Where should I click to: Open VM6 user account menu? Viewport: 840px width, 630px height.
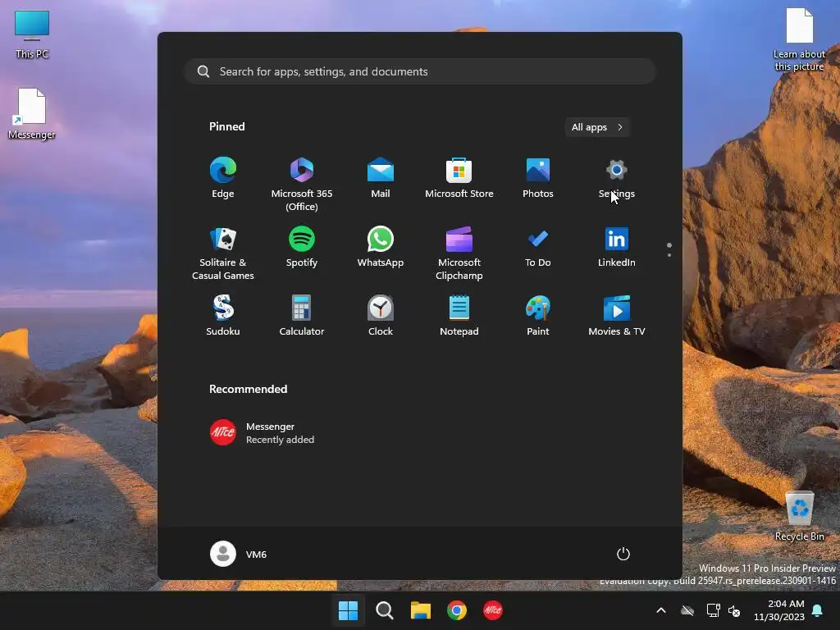239,554
